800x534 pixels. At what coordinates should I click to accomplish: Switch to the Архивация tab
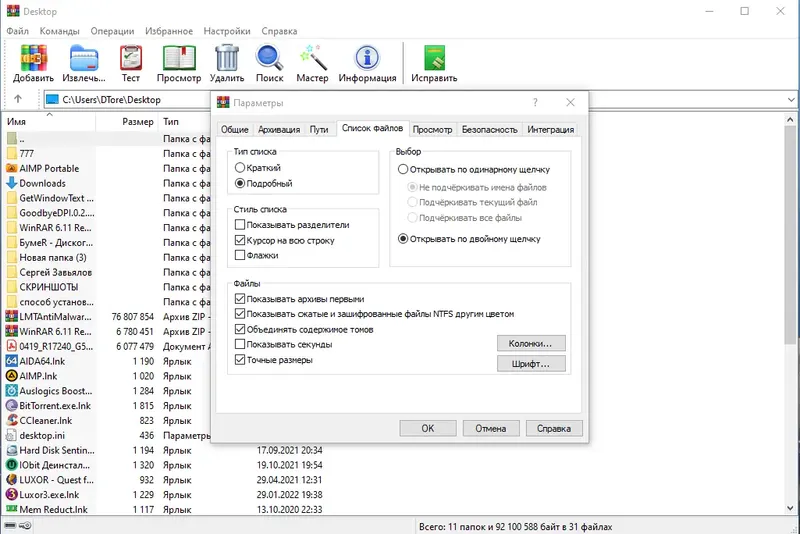point(279,130)
